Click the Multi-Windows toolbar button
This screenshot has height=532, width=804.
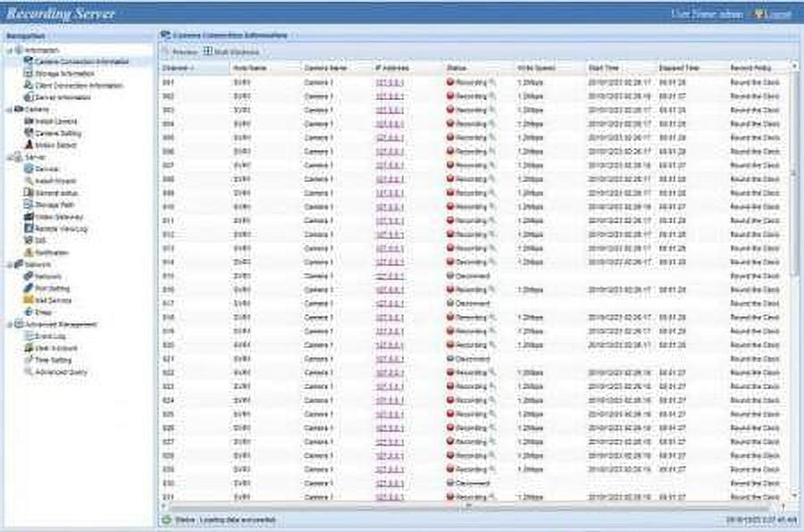pyautogui.click(x=229, y=51)
